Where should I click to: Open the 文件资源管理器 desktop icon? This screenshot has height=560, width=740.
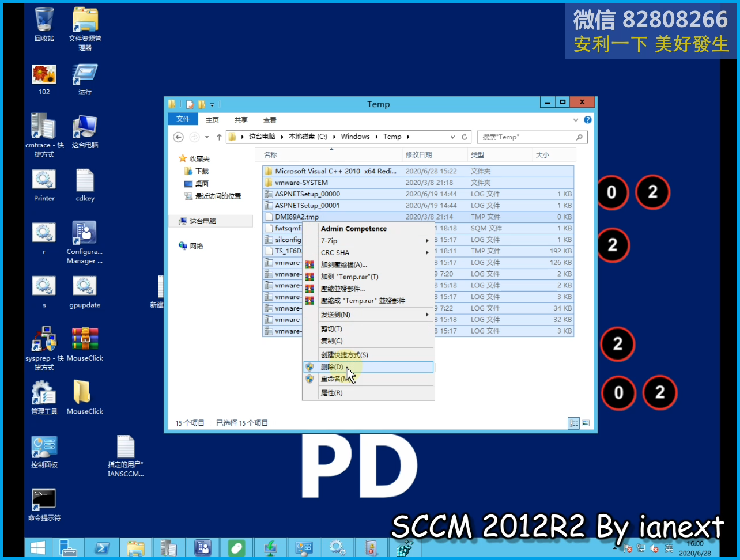tap(85, 29)
